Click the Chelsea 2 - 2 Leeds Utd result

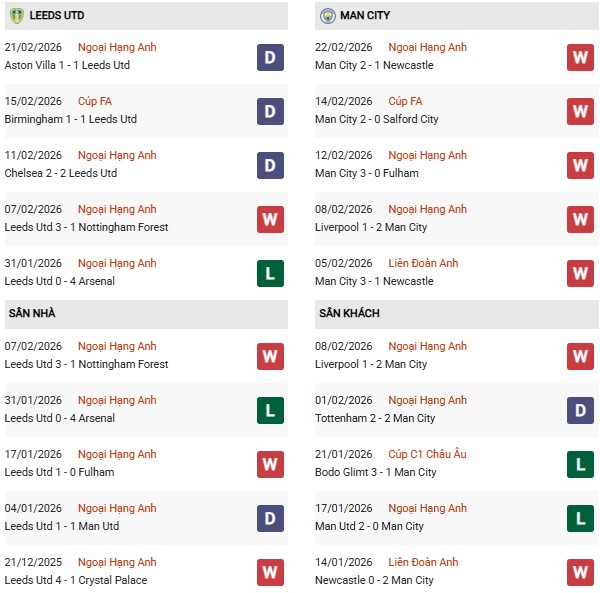click(61, 173)
